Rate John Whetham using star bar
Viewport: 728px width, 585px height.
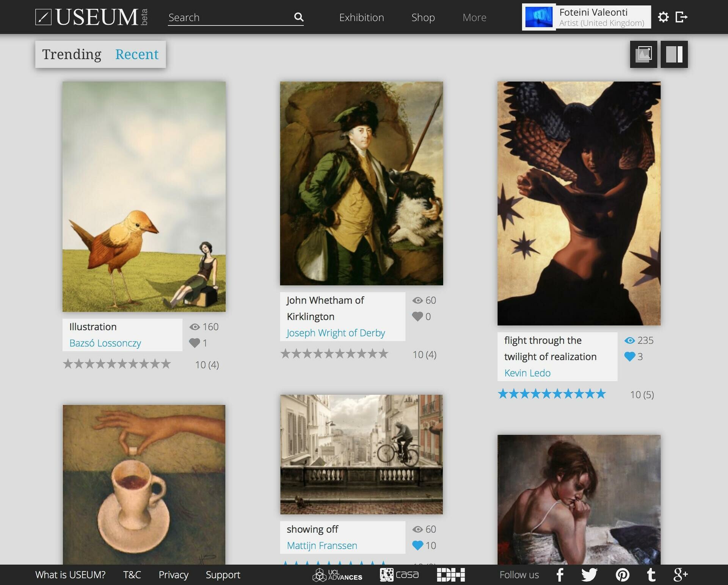point(334,354)
